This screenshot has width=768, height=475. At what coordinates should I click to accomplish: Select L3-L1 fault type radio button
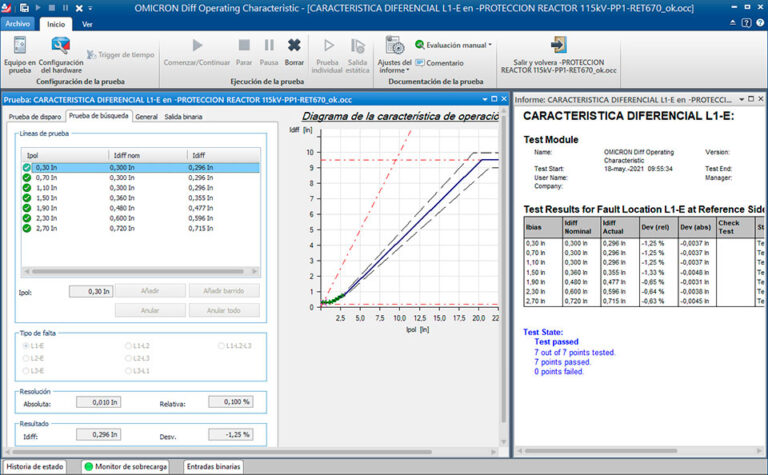(x=128, y=371)
